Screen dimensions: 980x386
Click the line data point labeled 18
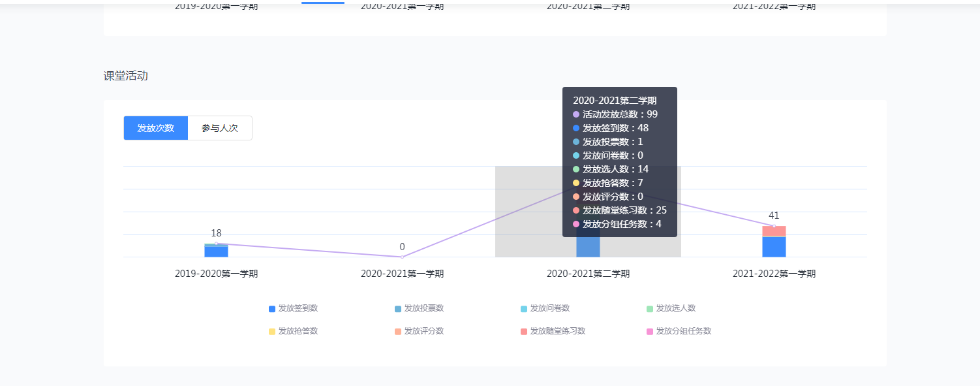pos(216,244)
